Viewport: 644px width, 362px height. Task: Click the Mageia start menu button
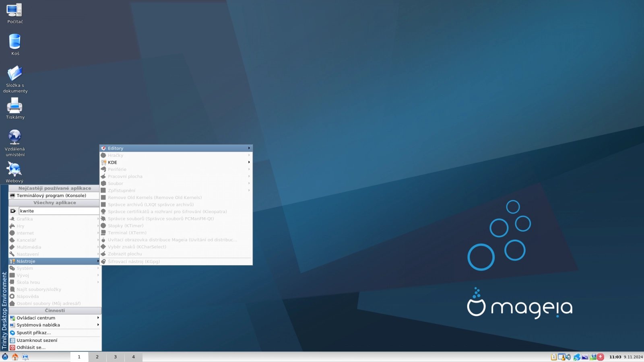click(x=5, y=357)
